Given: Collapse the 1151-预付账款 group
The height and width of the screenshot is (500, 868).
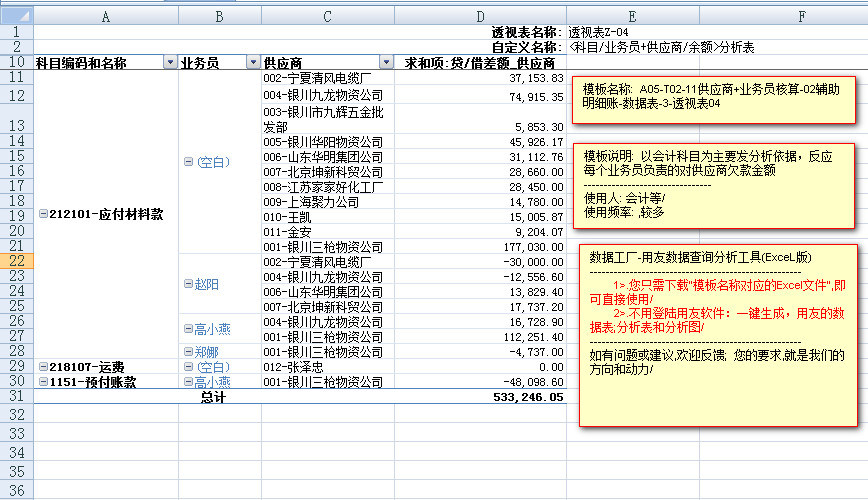Looking at the screenshot, I should click(x=41, y=382).
